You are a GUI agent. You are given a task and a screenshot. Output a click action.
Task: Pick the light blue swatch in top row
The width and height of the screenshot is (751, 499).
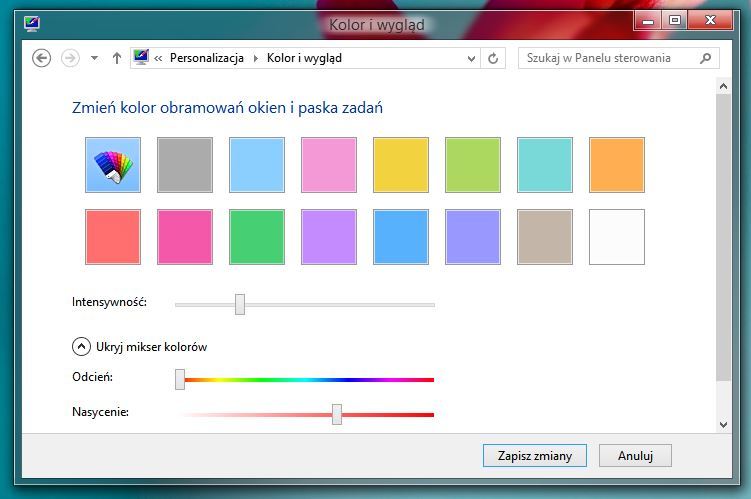(257, 165)
